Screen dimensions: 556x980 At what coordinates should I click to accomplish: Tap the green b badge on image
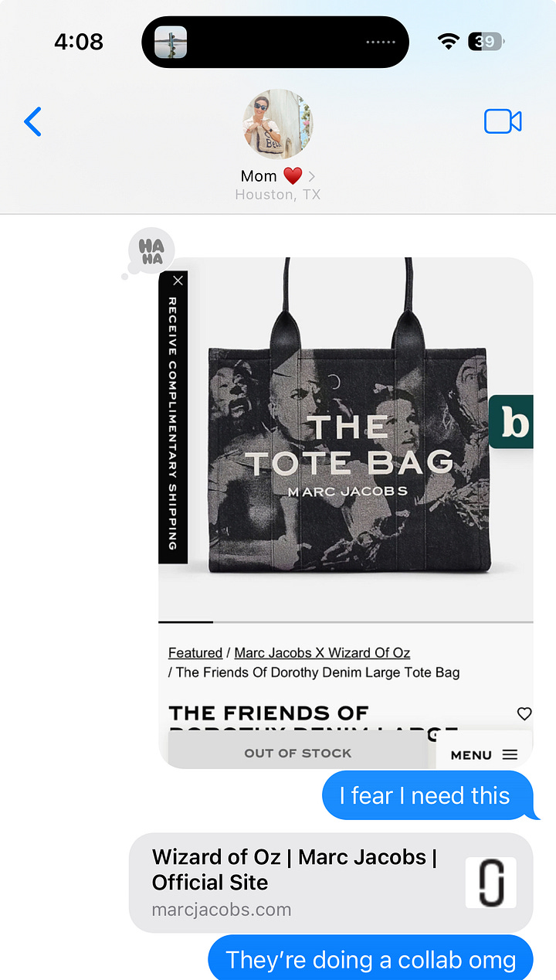[511, 421]
